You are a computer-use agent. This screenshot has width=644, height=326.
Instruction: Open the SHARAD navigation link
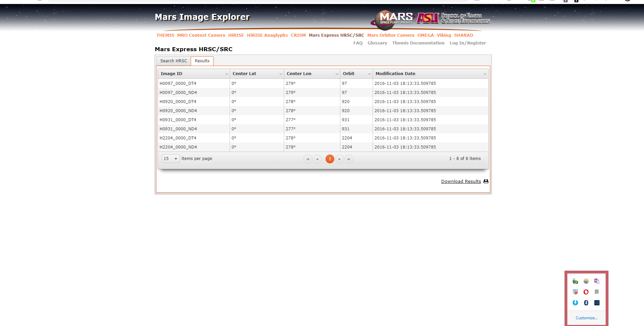463,35
